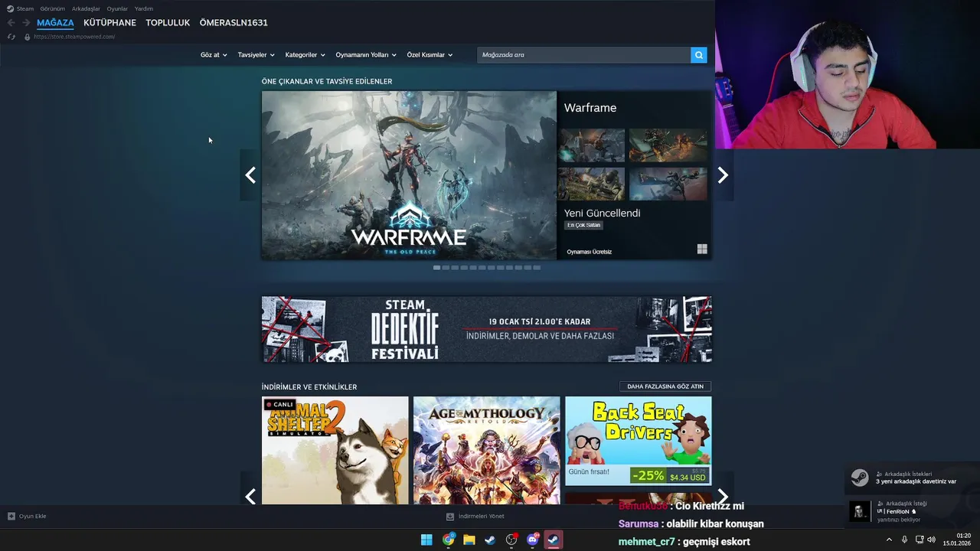Viewport: 980px width, 551px height.
Task: Show next featured game with right arrow
Action: 723,175
